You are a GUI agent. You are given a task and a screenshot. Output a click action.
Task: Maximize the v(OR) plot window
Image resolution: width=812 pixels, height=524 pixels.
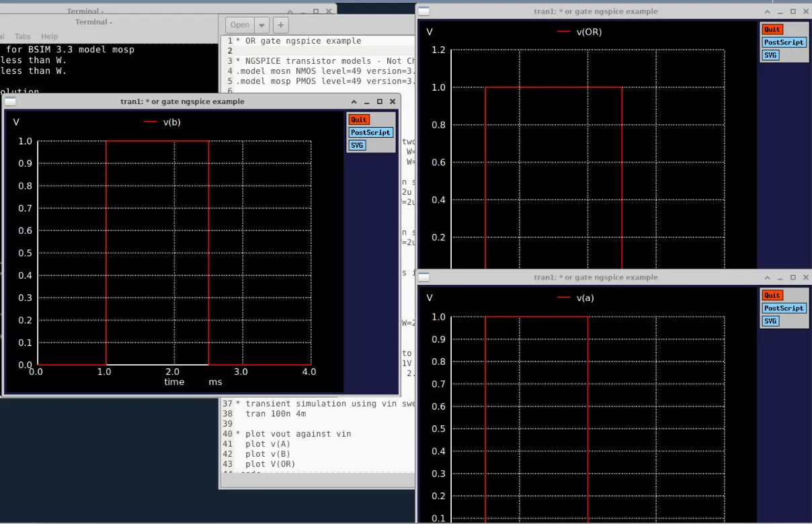point(793,11)
